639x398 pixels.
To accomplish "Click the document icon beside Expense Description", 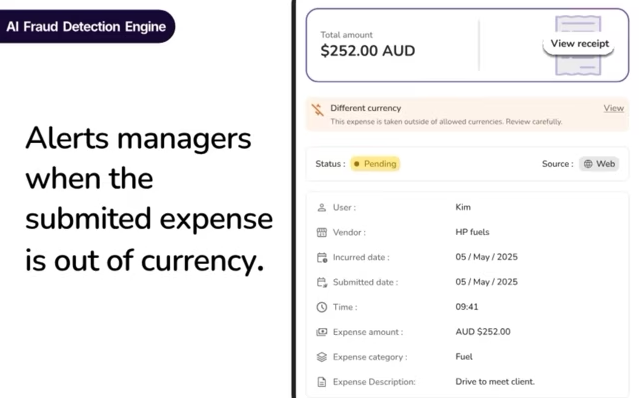I will tap(322, 382).
